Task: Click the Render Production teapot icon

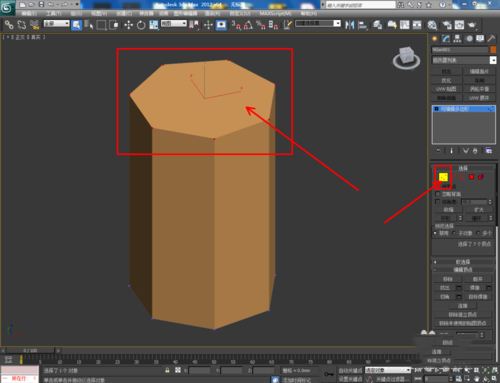Action: 472,25
